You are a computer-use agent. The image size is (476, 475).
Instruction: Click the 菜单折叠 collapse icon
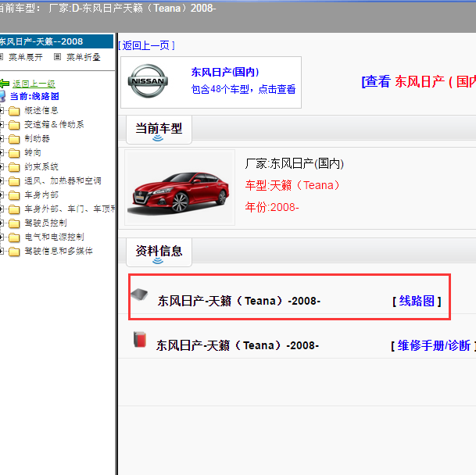click(57, 57)
